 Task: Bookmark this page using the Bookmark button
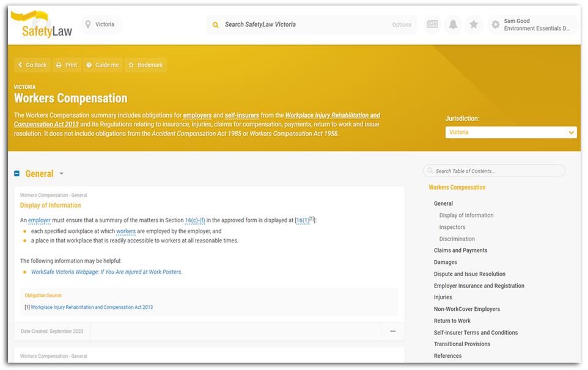click(146, 65)
